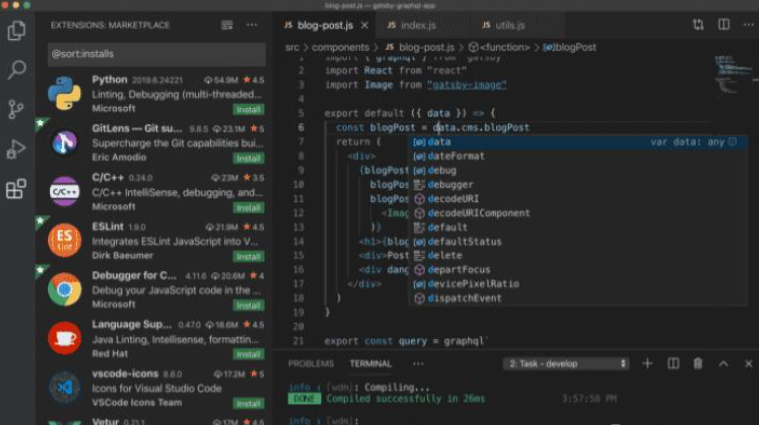759x425 pixels.
Task: Open Extensions panel more actions menu
Action: coord(252,25)
